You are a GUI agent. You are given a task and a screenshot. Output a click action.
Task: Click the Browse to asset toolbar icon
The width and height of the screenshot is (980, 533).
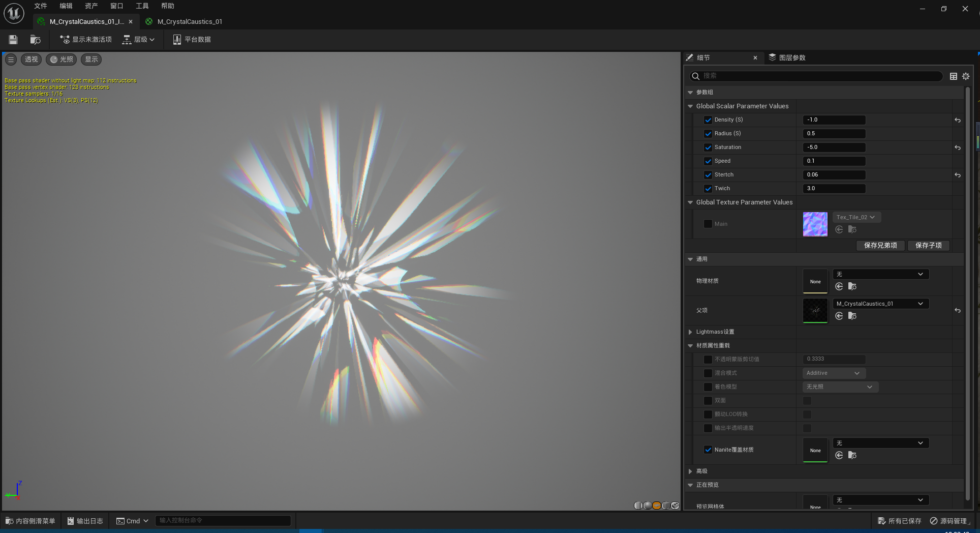coord(35,40)
